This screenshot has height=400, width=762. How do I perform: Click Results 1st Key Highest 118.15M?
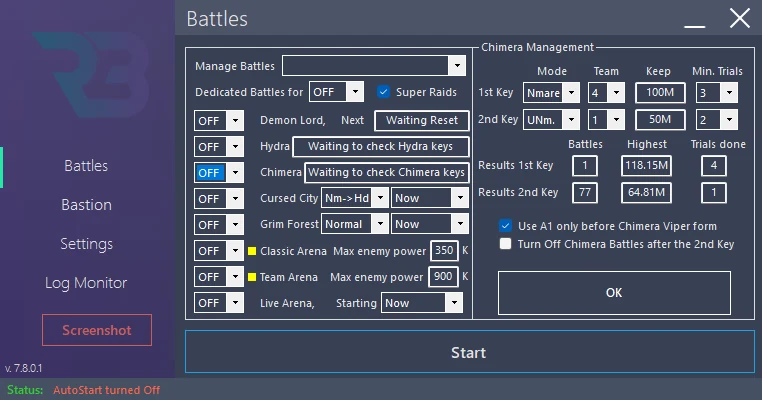(x=646, y=165)
